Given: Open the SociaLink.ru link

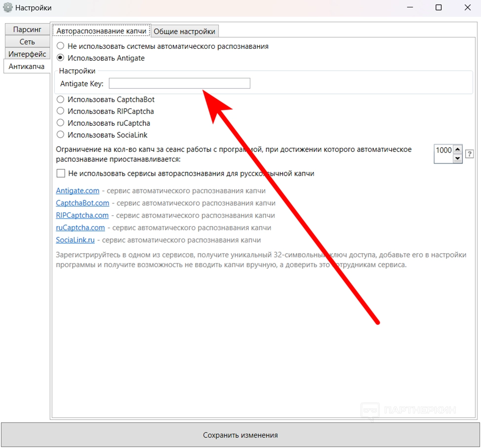Looking at the screenshot, I should pos(75,240).
